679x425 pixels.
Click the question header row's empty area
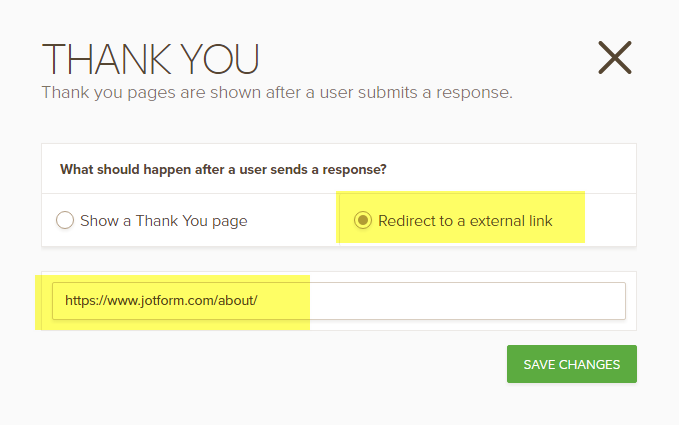click(x=520, y=169)
